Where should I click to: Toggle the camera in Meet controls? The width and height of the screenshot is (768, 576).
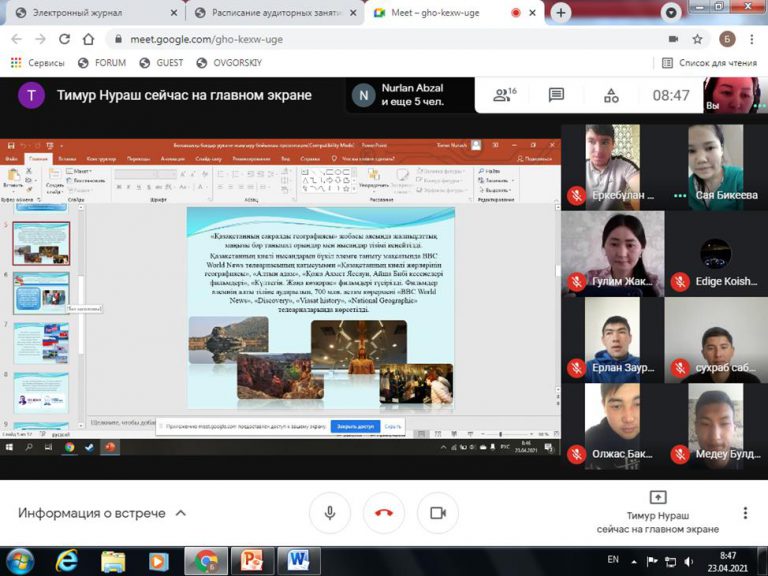(437, 513)
